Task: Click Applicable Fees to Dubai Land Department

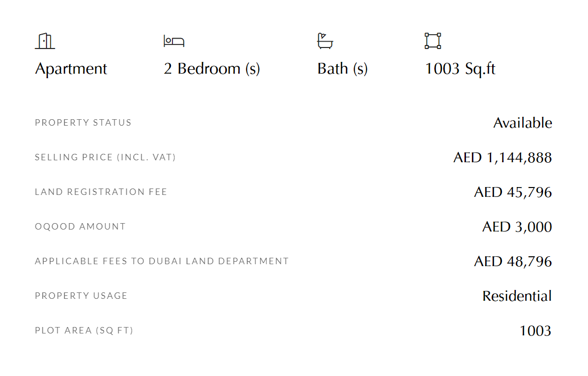Action: click(162, 261)
